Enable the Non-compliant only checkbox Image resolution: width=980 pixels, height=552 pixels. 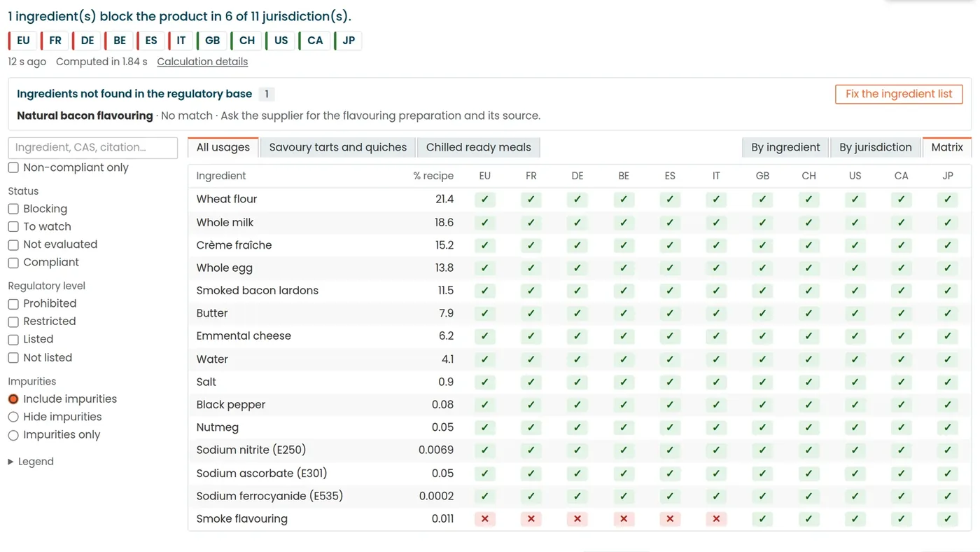(13, 167)
